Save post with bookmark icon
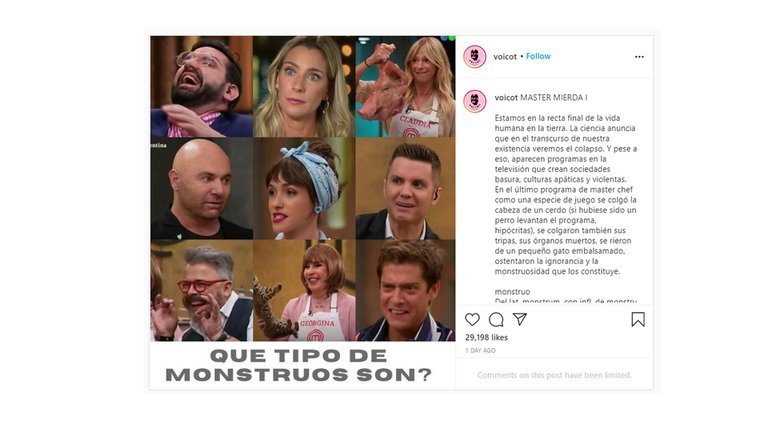The image size is (768, 432). 638,320
